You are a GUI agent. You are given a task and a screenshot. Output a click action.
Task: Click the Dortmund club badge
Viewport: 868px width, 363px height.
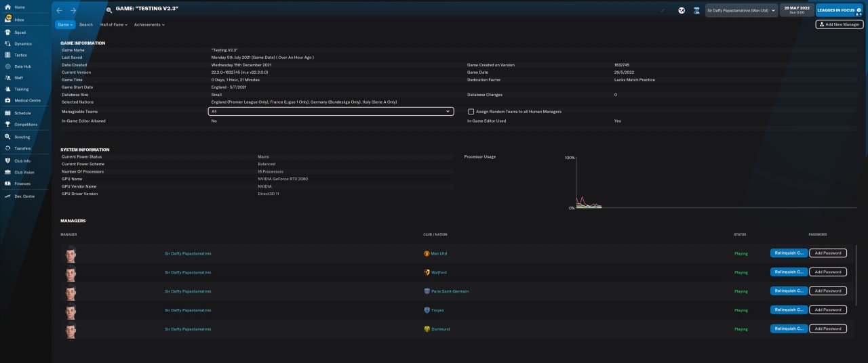coord(427,329)
